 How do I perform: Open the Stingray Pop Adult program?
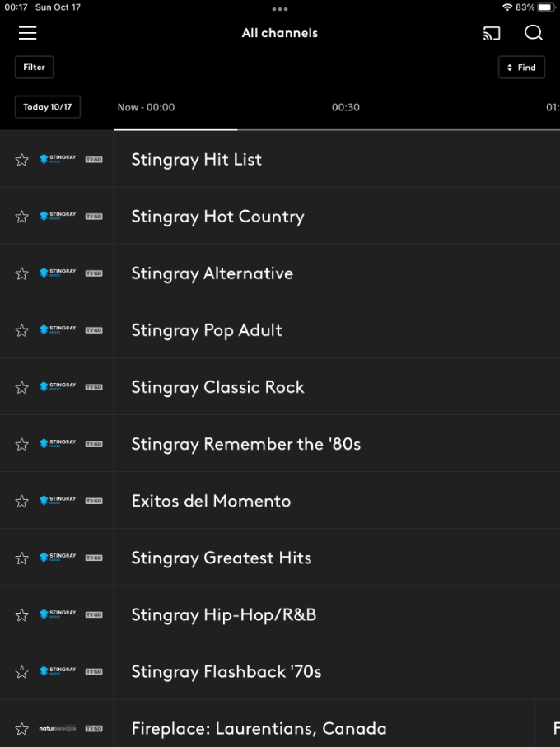coord(207,330)
